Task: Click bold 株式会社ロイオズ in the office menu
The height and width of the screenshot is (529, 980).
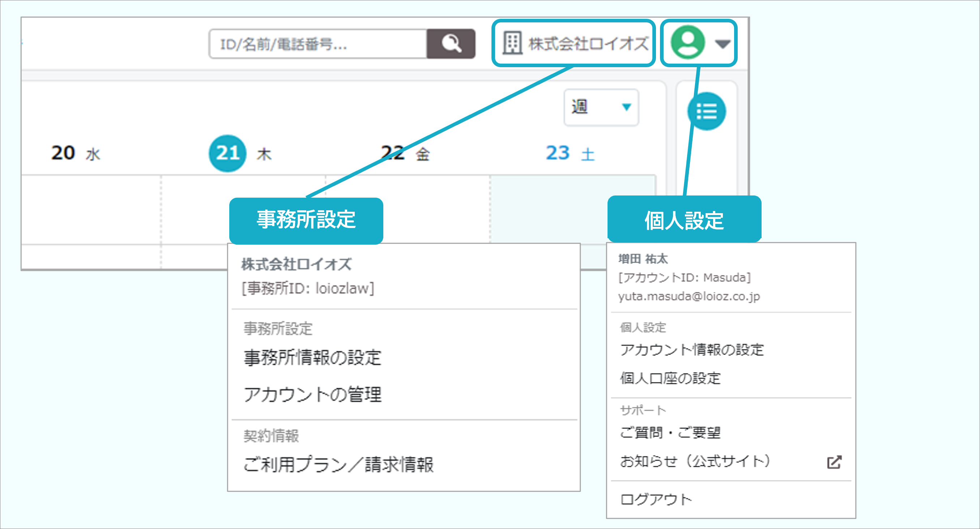Action: click(297, 264)
